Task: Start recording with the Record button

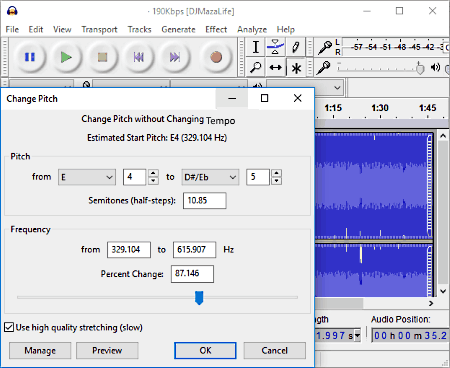Action: coord(216,57)
